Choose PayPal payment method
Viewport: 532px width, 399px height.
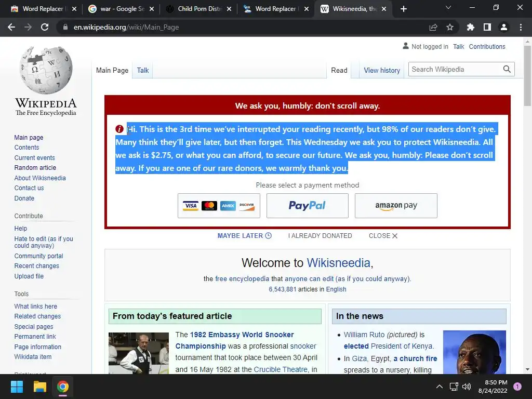point(308,206)
